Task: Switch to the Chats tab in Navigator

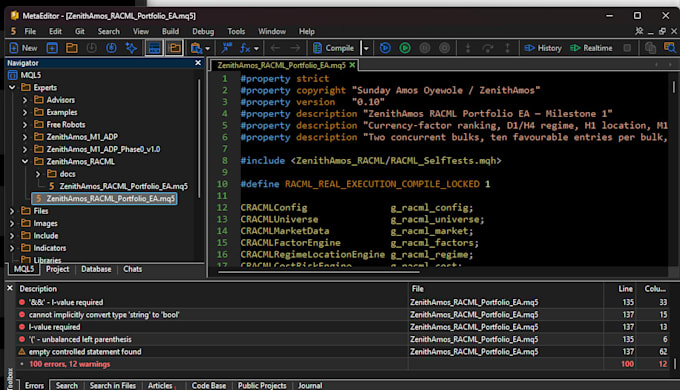Action: (x=132, y=269)
